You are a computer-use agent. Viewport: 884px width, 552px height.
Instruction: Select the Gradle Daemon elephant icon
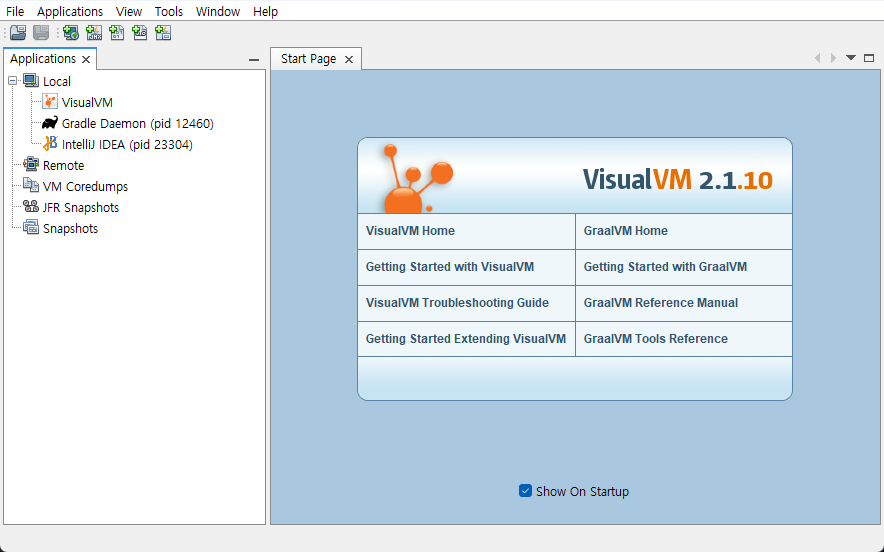click(x=50, y=123)
